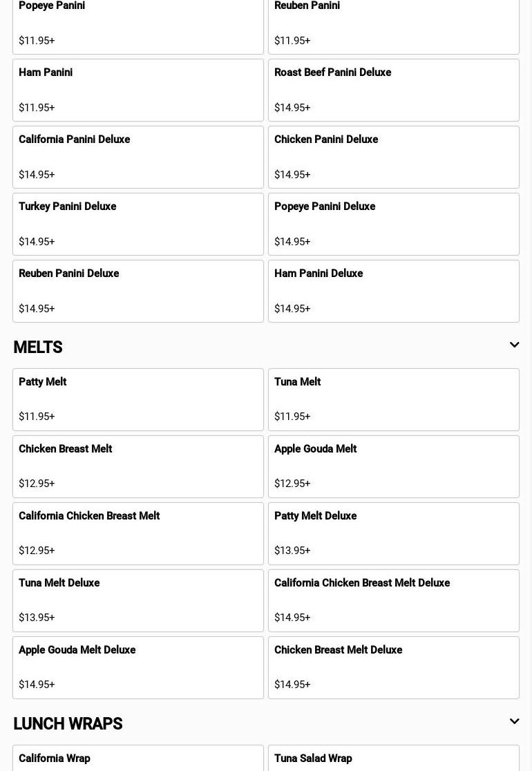Choose Roast Beef Panini Deluxe
This screenshot has height=771, width=532.
coord(394,90)
